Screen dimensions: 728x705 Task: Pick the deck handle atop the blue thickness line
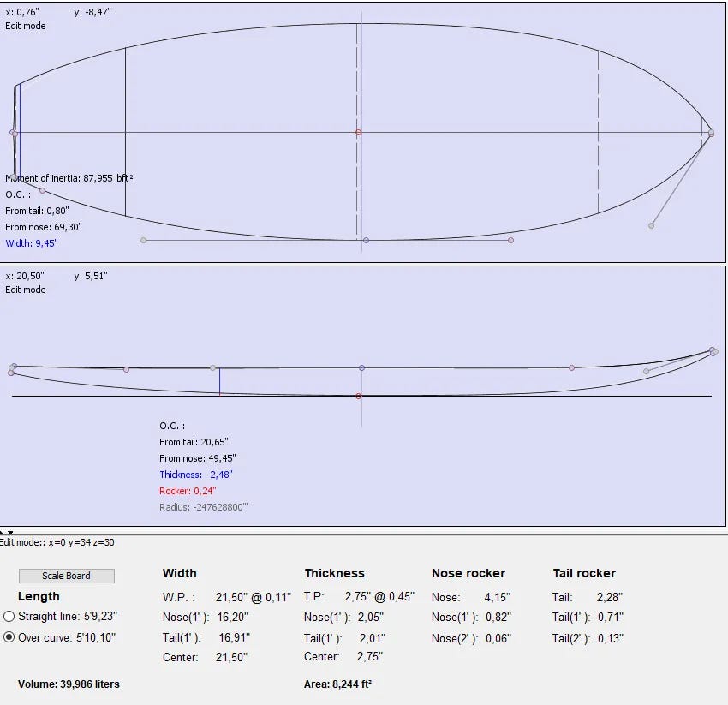[212, 367]
